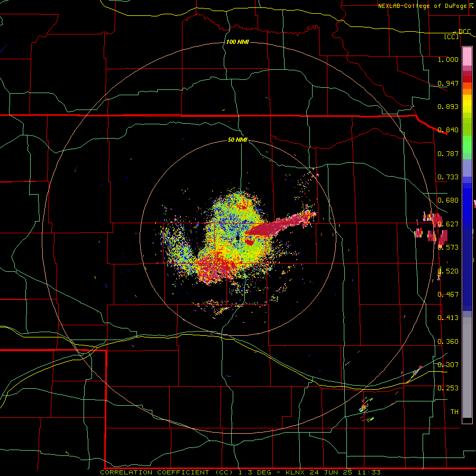476x476 pixels.
Task: Click the red echo streak northeast of radar
Action: click(x=281, y=225)
